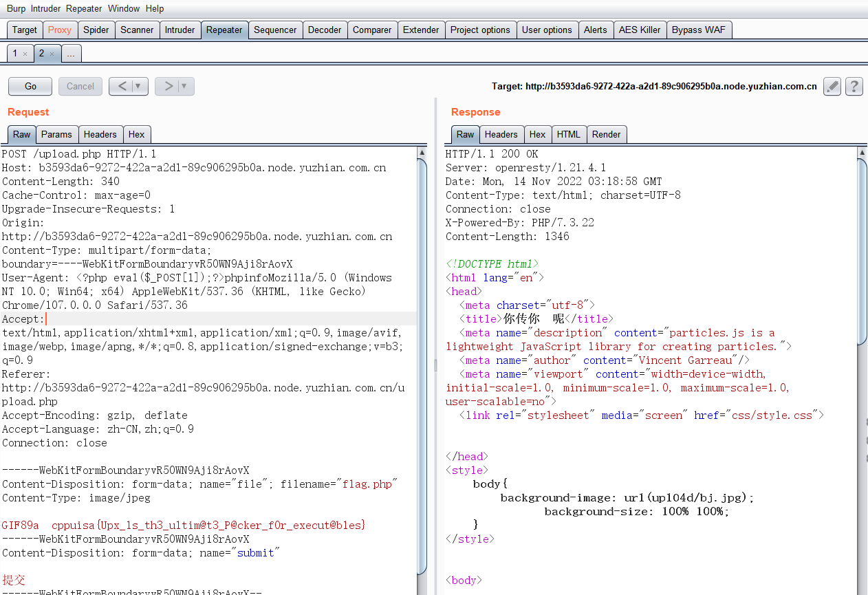Screen dimensions: 868x595
Task: Switch to the Intruder tool tab
Action: tap(180, 30)
